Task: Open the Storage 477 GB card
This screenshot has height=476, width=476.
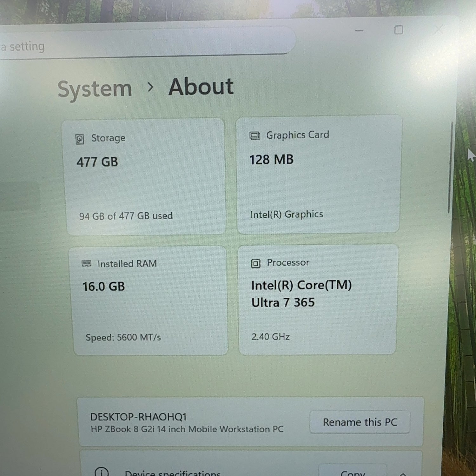Action: tap(144, 177)
